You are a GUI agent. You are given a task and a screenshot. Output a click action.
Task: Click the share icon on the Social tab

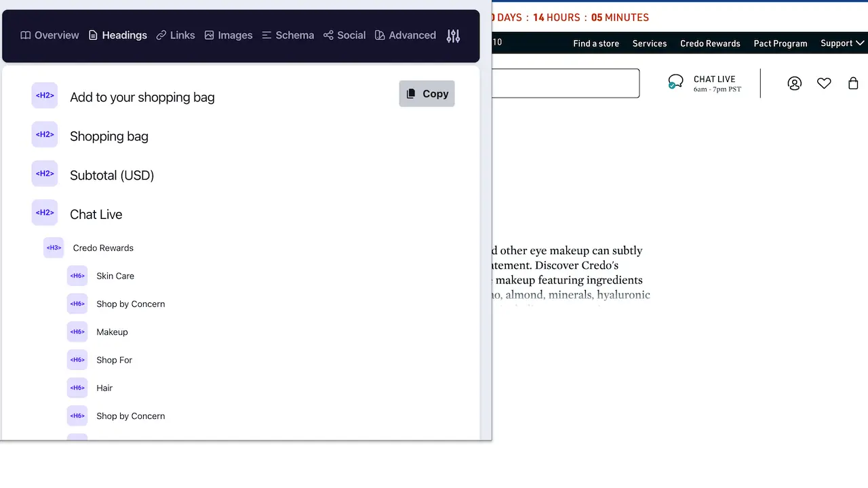pos(328,35)
